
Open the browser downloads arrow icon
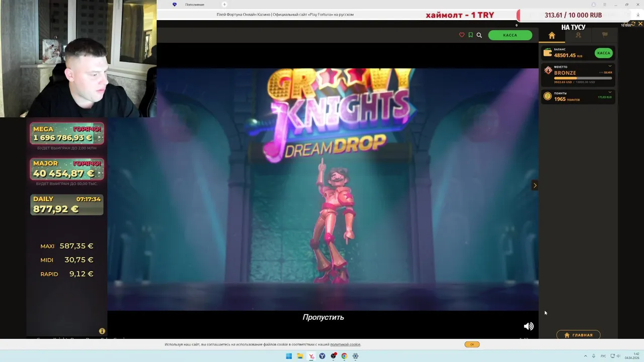coord(638,15)
